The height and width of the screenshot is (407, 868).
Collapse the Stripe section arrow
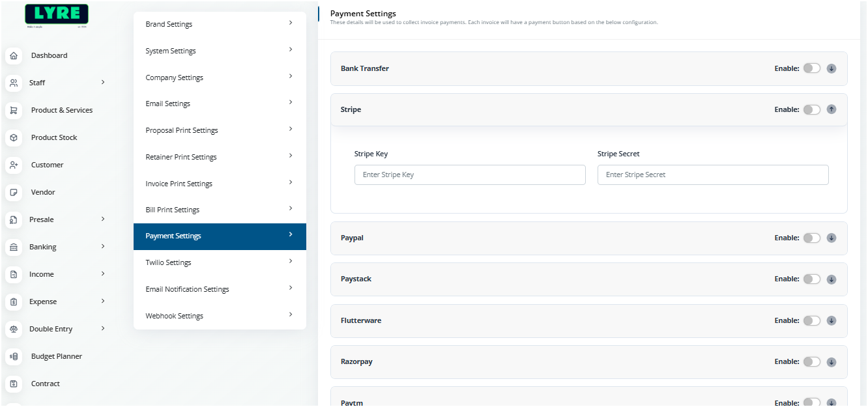coord(832,109)
